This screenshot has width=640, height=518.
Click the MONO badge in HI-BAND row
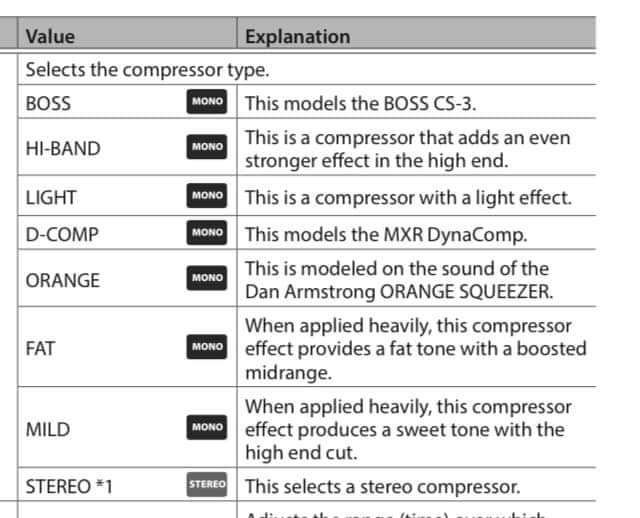pos(207,147)
